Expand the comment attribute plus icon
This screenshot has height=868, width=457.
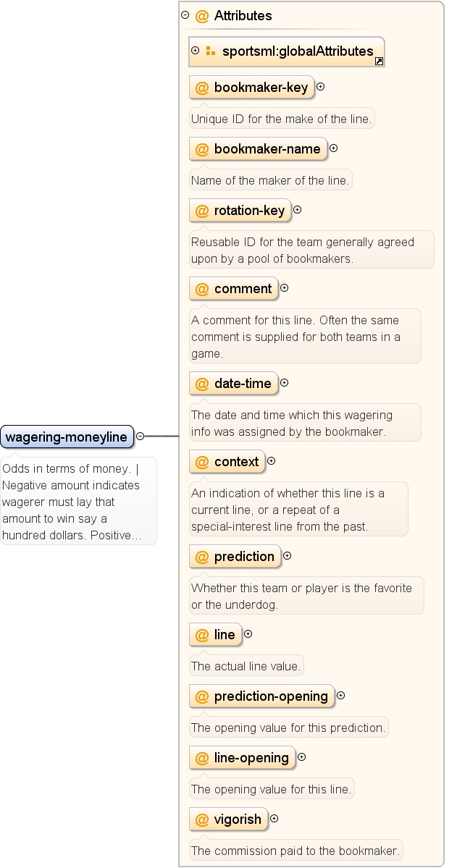[x=284, y=288]
